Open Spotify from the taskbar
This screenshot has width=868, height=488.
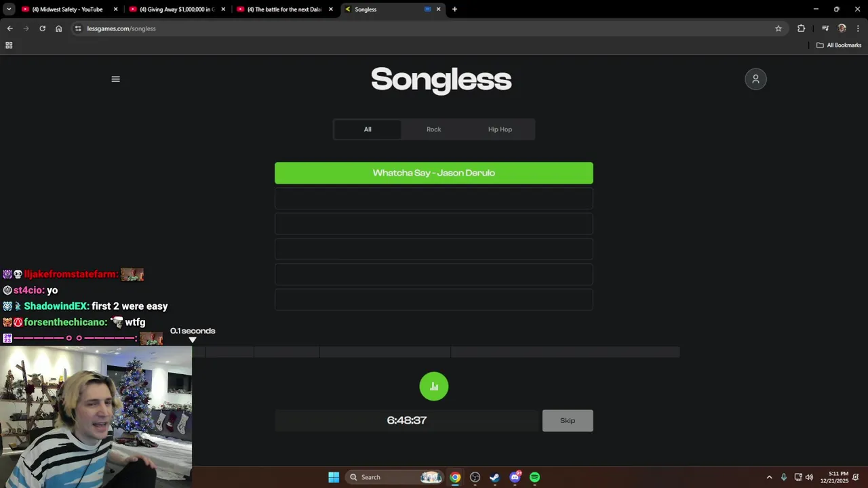tap(535, 477)
